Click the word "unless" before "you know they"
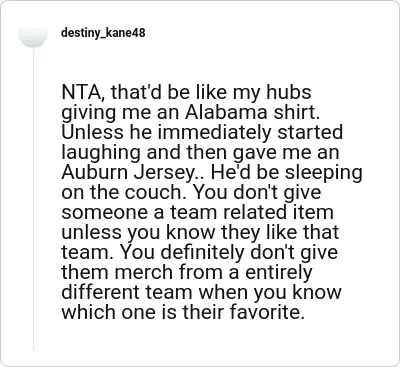The image size is (400, 367). tap(90, 232)
